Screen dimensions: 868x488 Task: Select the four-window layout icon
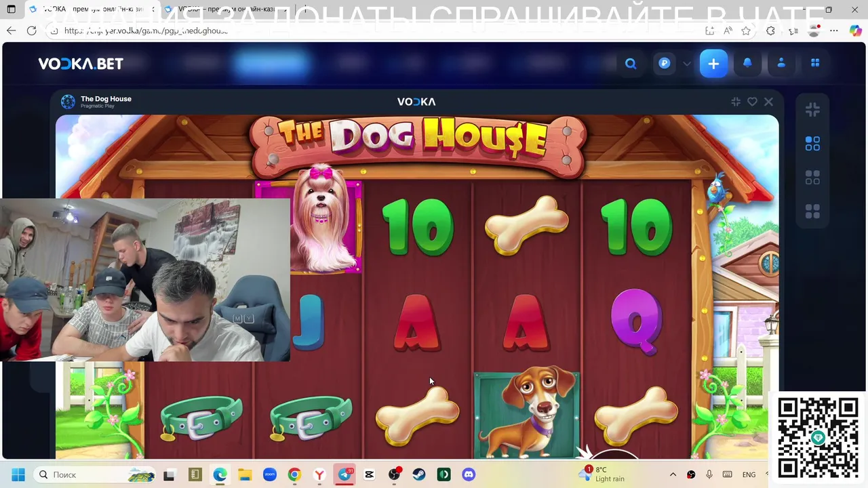[812, 178]
